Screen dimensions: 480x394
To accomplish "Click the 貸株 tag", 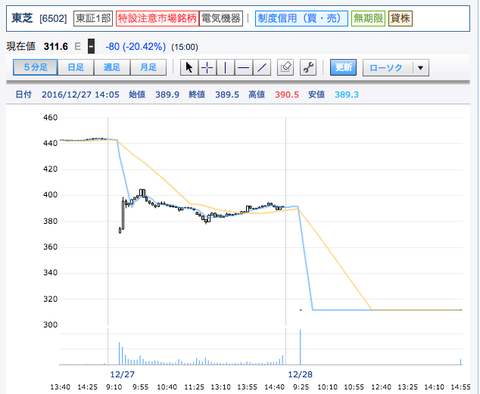I will tap(400, 18).
